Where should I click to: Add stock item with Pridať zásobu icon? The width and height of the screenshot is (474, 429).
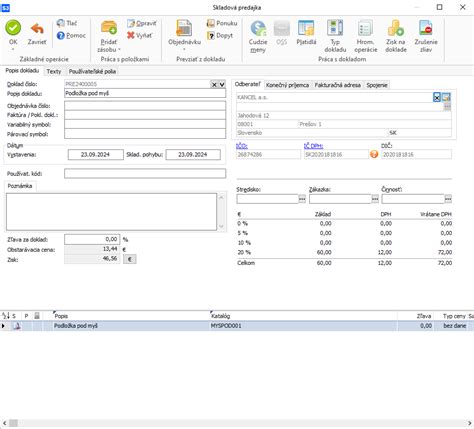[109, 28]
